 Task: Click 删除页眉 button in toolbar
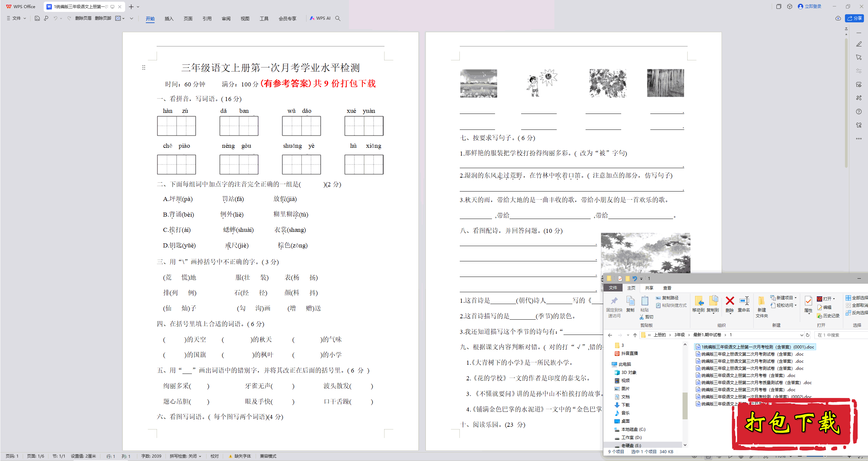pyautogui.click(x=83, y=18)
